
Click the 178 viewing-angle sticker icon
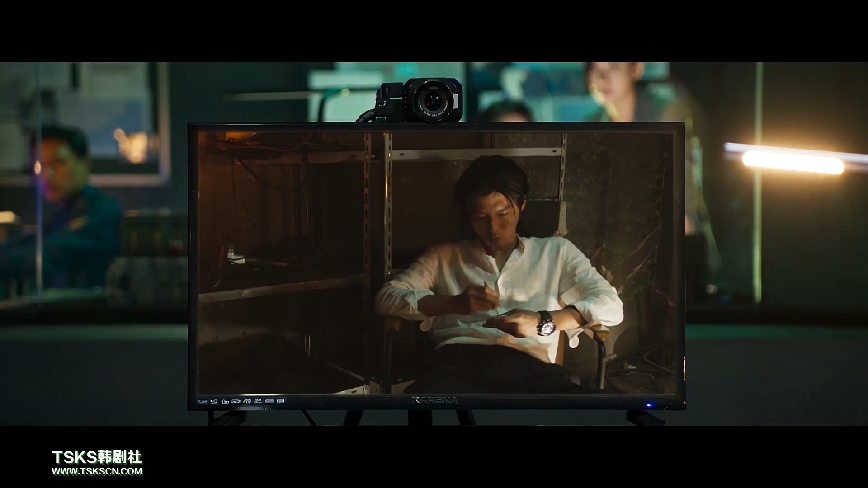pyautogui.click(x=247, y=401)
